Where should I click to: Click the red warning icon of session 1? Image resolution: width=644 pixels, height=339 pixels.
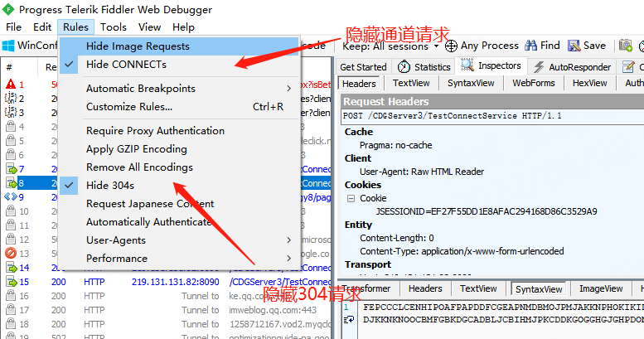point(11,85)
